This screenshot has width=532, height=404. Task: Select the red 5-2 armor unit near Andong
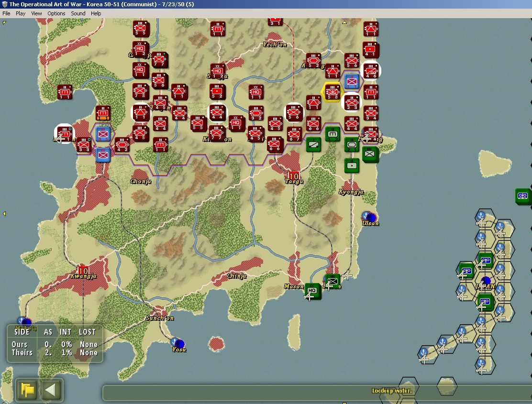pos(313,60)
